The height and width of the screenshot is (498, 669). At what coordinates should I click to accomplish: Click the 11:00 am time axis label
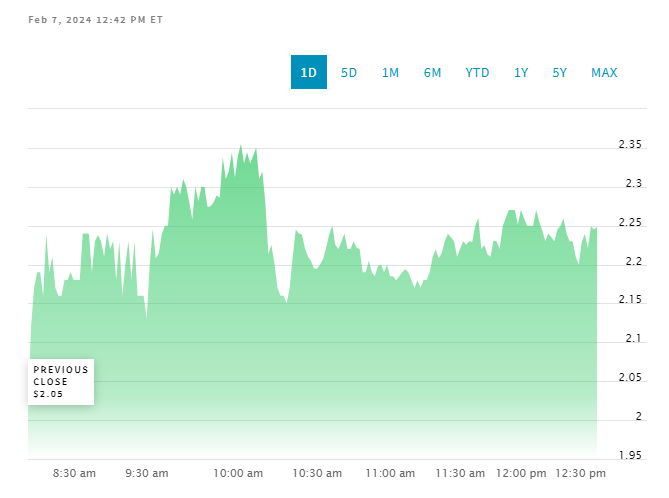(390, 473)
